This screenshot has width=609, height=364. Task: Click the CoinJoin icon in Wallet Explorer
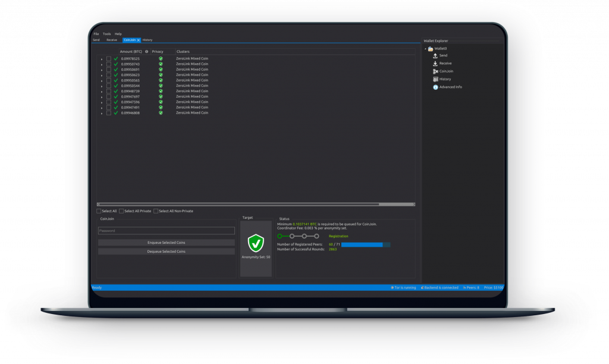(x=435, y=71)
